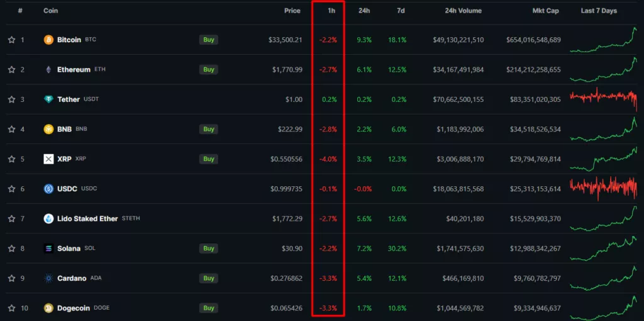This screenshot has width=644, height=321.
Task: Toggle the star for Tether
Action: coord(11,99)
